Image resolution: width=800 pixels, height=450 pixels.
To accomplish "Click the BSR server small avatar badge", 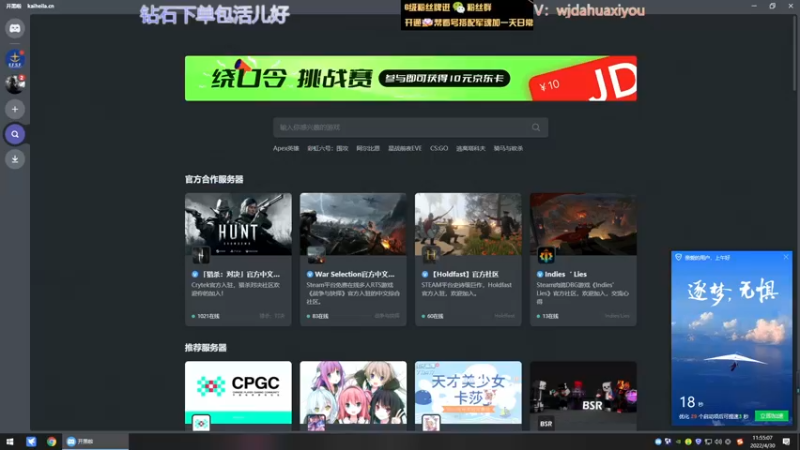I will [546, 423].
